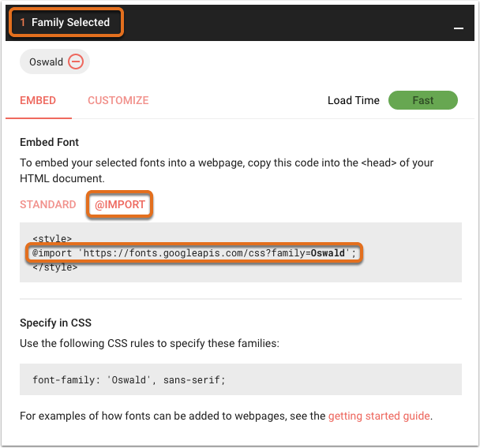Open the CUSTOMIZE tab
Screen dimensions: 480x448
(x=118, y=100)
